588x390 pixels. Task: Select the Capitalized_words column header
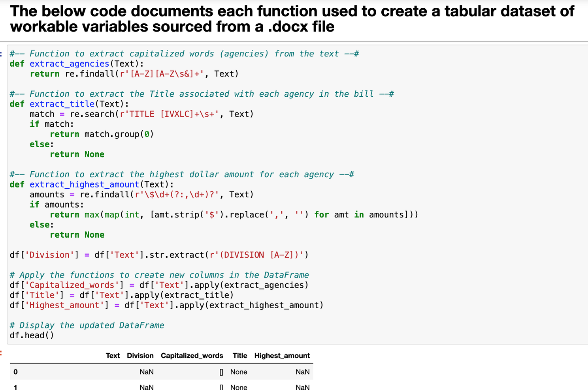(x=192, y=356)
